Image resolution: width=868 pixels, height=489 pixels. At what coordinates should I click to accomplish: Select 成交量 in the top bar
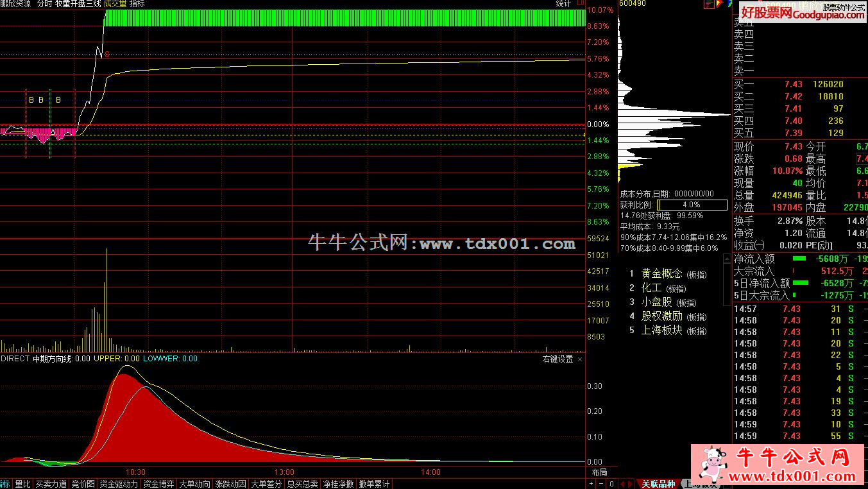click(x=115, y=3)
